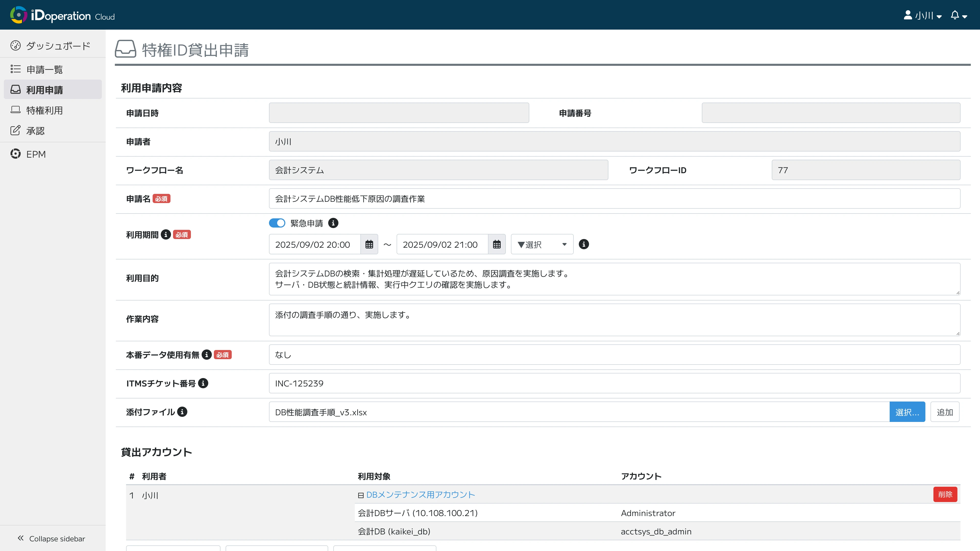Click 削除 on the 小川 account row
Screen dimensions: 980x551
coord(945,494)
